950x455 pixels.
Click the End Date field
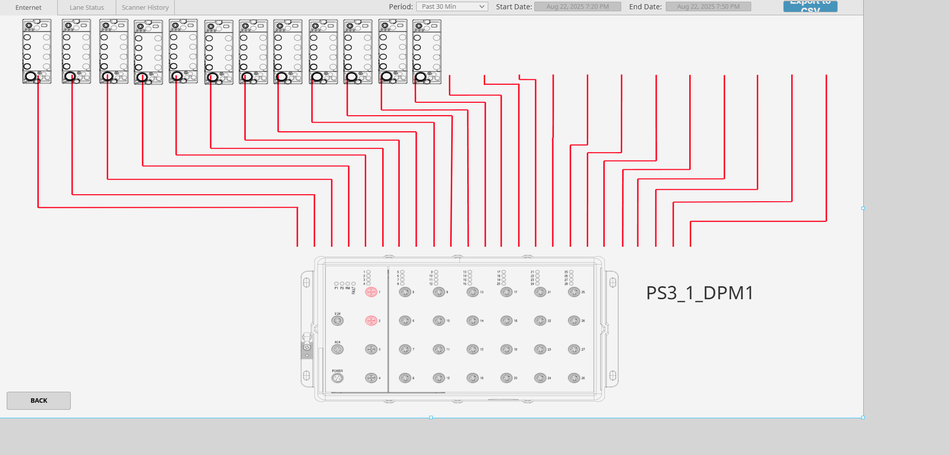(x=709, y=6)
